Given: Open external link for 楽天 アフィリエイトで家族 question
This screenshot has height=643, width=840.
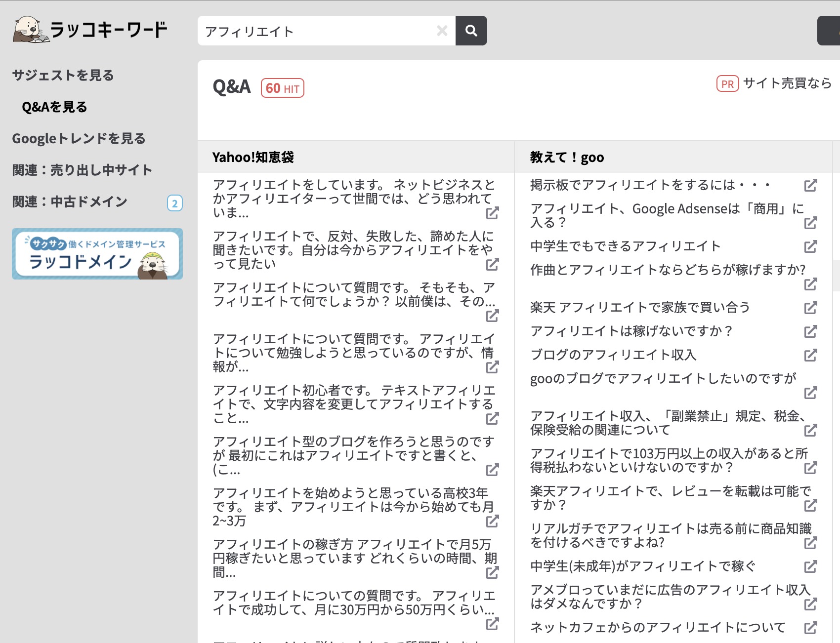Looking at the screenshot, I should point(810,308).
